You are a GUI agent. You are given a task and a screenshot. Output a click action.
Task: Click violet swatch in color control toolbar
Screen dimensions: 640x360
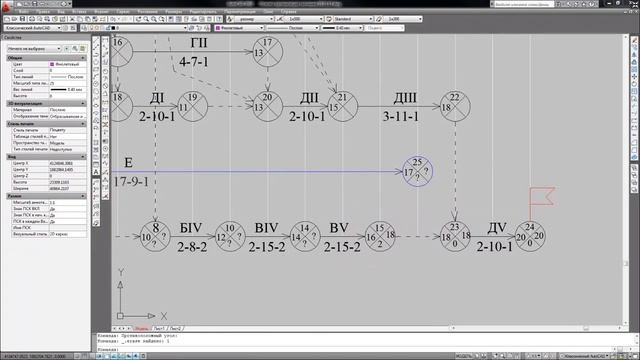click(218, 28)
